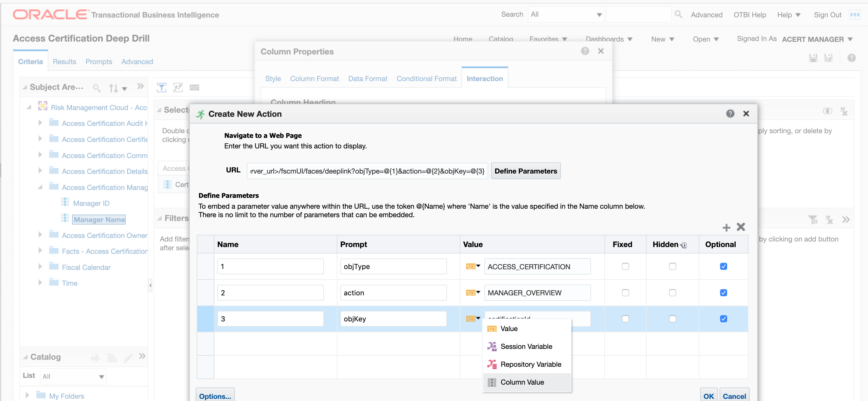Delete selected parameter with the X icon
Image resolution: width=868 pixels, height=401 pixels.
(741, 227)
